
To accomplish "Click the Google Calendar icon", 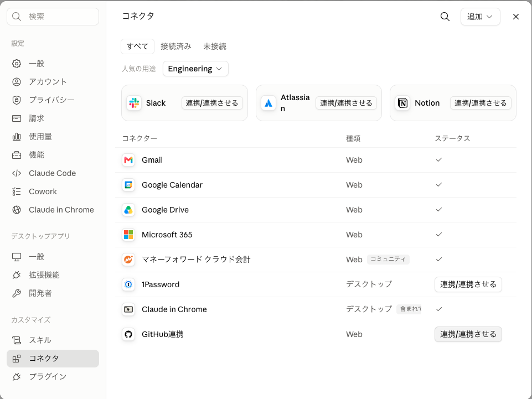I will tap(128, 185).
